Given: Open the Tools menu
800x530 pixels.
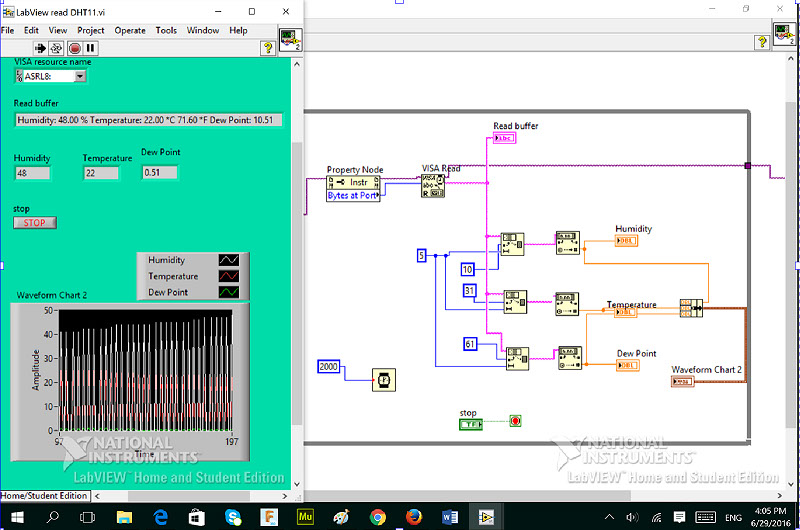Looking at the screenshot, I should point(166,30).
